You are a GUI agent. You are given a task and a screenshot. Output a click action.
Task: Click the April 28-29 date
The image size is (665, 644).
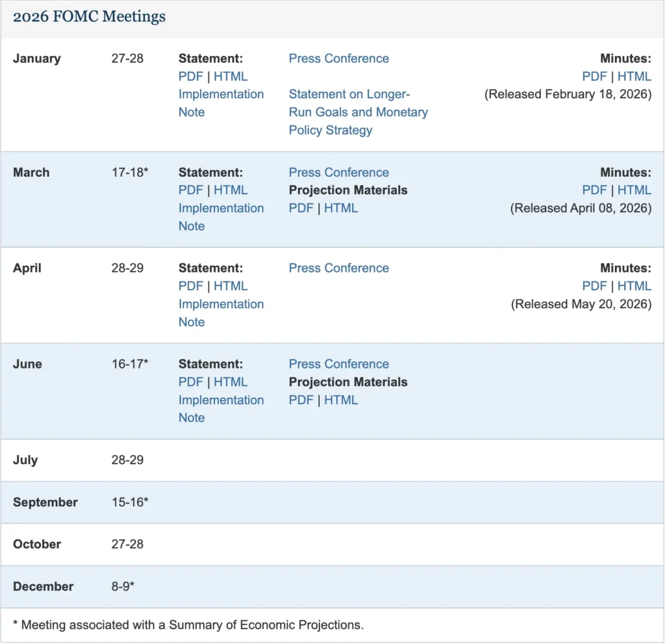coord(127,268)
